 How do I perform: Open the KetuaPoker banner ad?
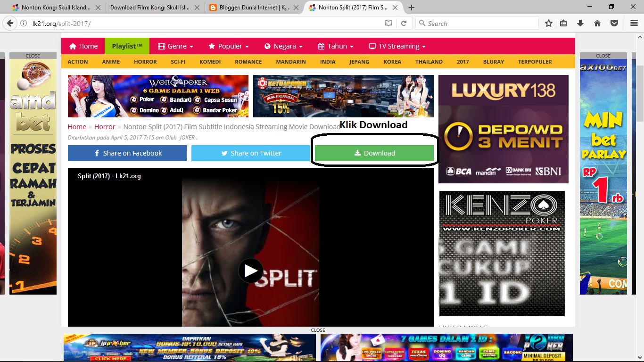pos(343,96)
